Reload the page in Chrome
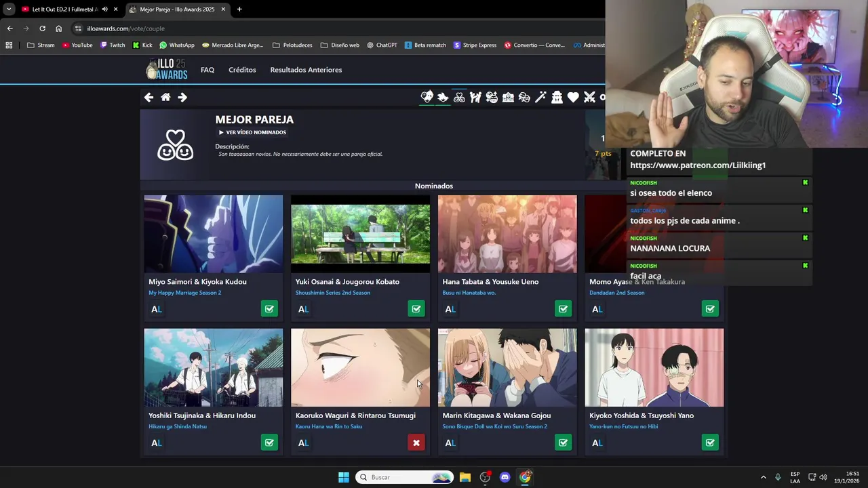868x488 pixels. (42, 28)
